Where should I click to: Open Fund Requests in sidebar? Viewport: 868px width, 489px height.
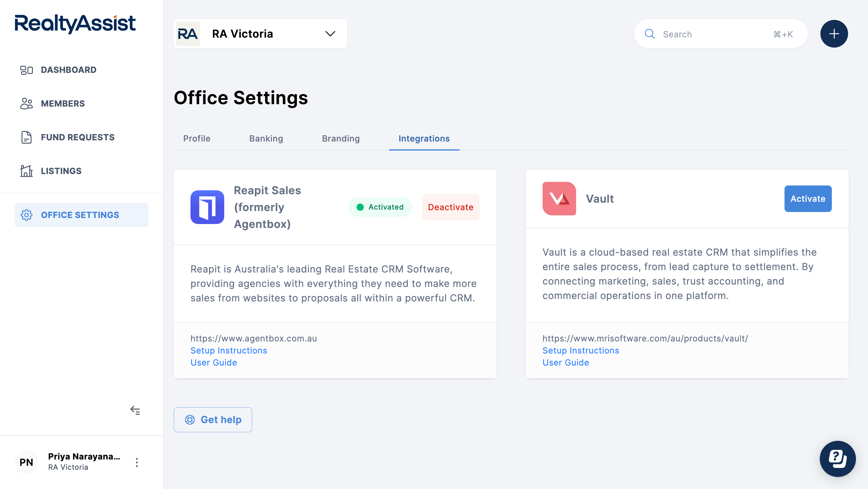pyautogui.click(x=82, y=137)
